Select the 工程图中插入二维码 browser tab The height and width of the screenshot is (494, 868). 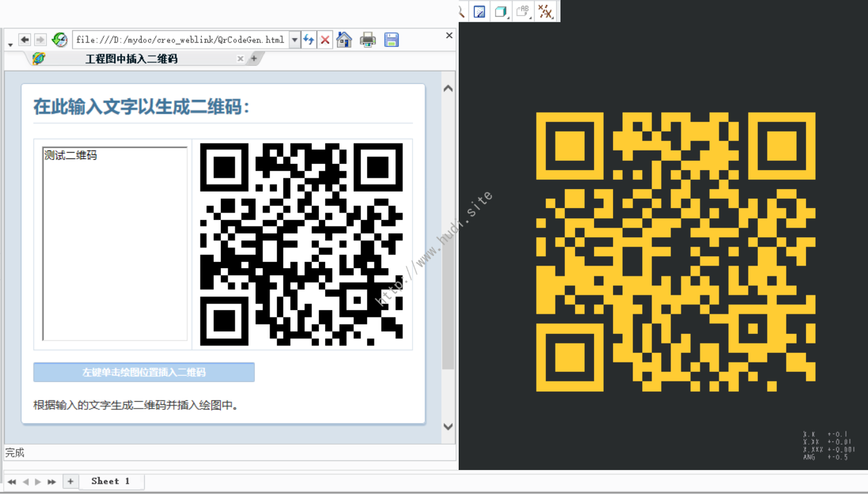[x=132, y=59]
